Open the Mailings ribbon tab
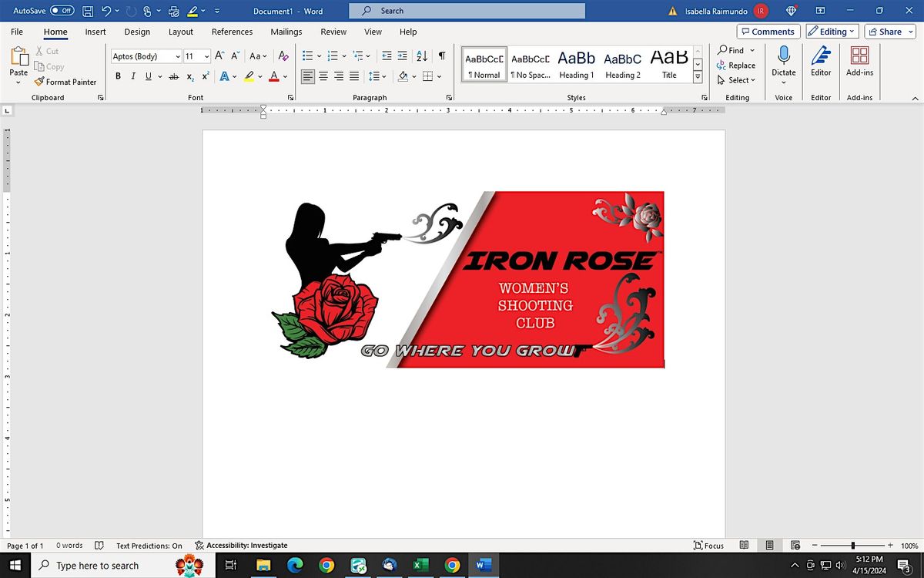The width and height of the screenshot is (924, 578). coord(286,32)
